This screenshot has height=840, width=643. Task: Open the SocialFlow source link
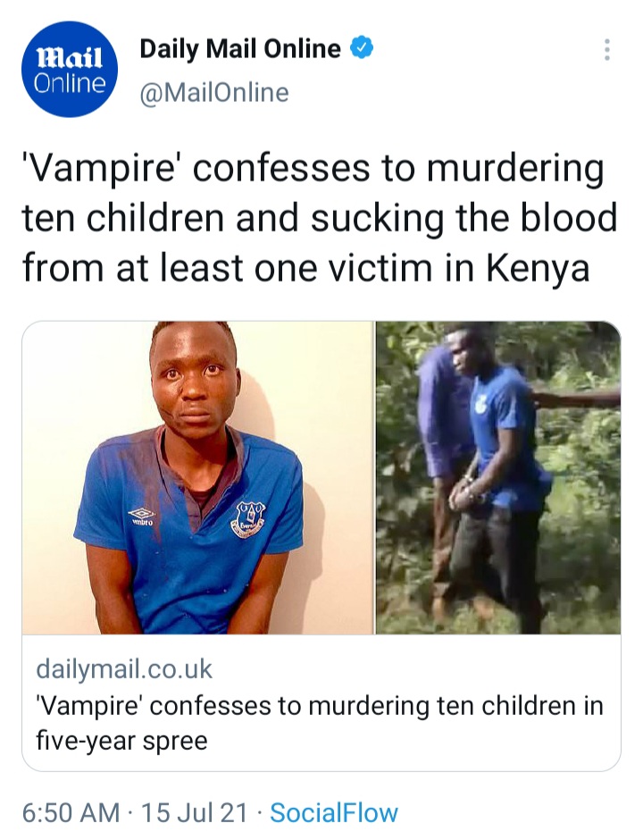(x=334, y=812)
